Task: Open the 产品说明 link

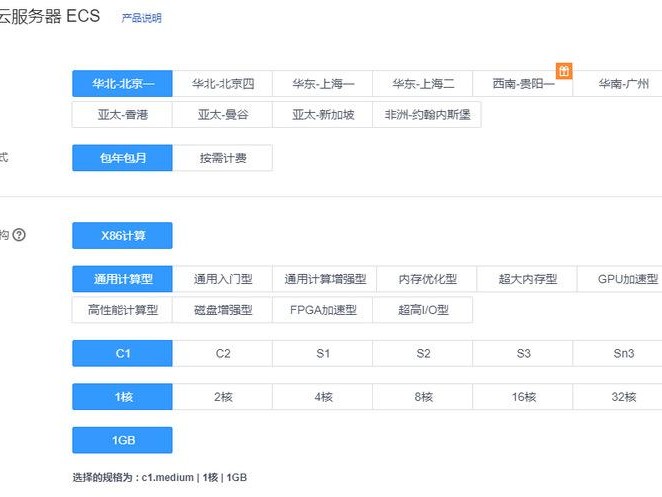Action: (x=141, y=18)
